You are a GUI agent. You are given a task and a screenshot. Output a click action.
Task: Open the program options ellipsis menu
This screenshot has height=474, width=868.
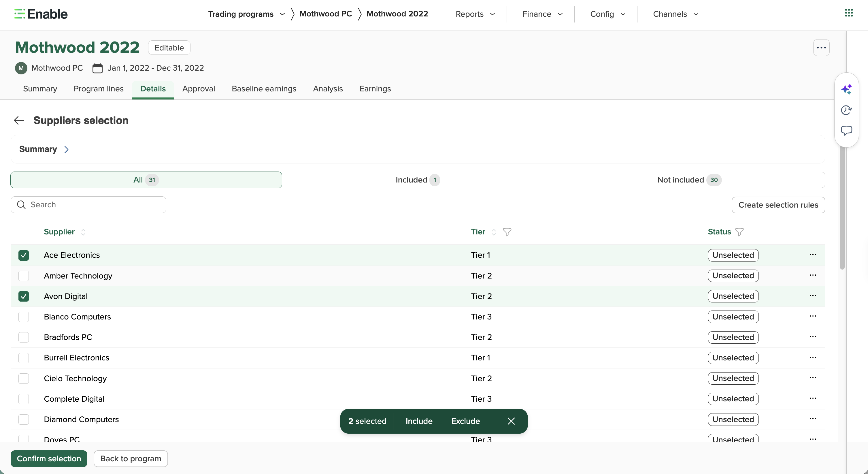click(821, 48)
